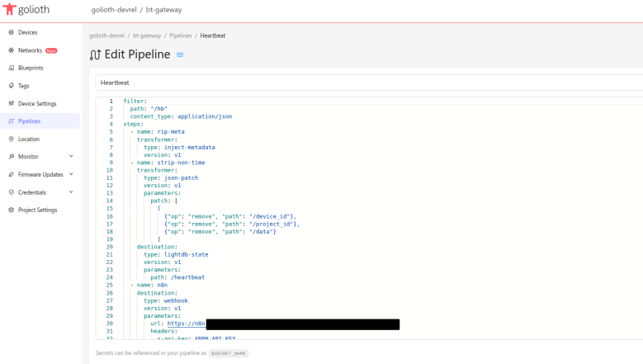Image resolution: width=643 pixels, height=364 pixels.
Task: Click the Project Settings gear icon
Action: click(11, 210)
